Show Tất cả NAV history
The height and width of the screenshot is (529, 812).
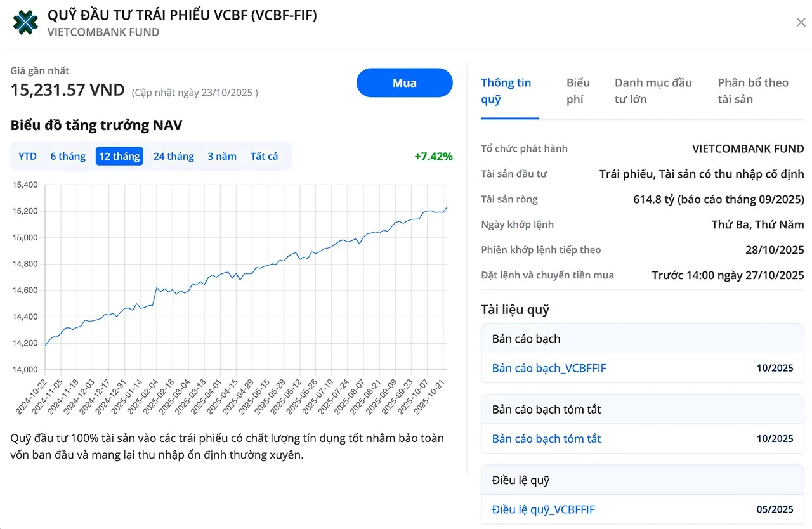(264, 156)
